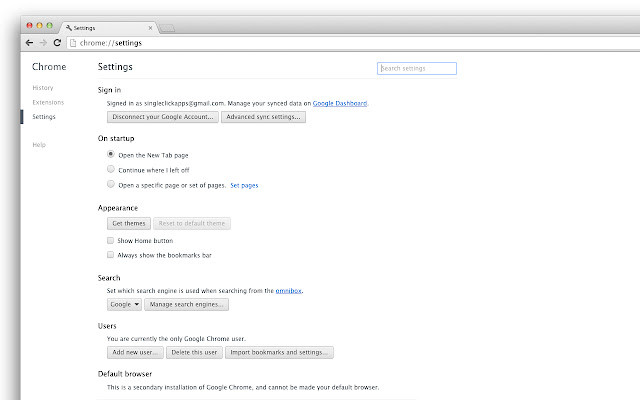This screenshot has width=640, height=400.
Task: Close the Settings tab
Action: [x=150, y=28]
